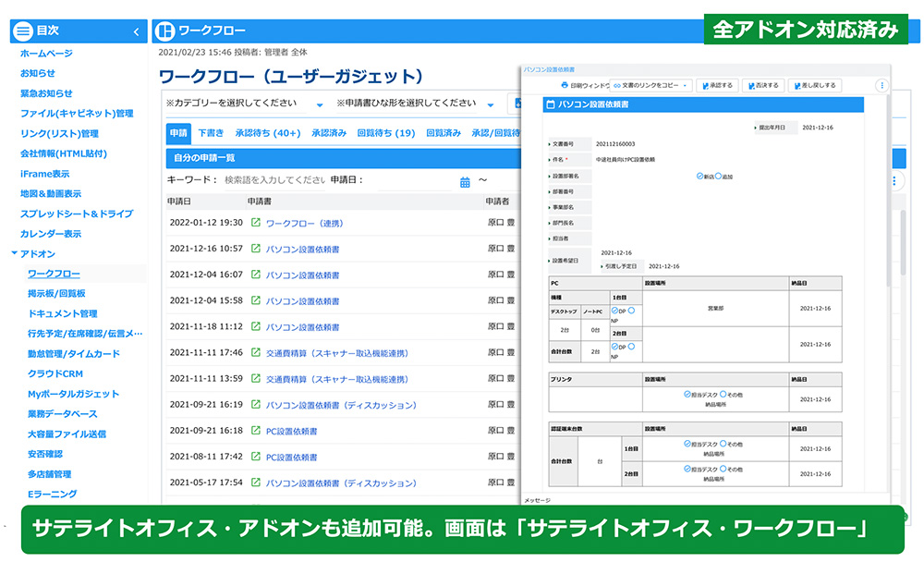Screen dimensions: 924x562
Task: Switch to the 承認済み tab
Action: (329, 133)
